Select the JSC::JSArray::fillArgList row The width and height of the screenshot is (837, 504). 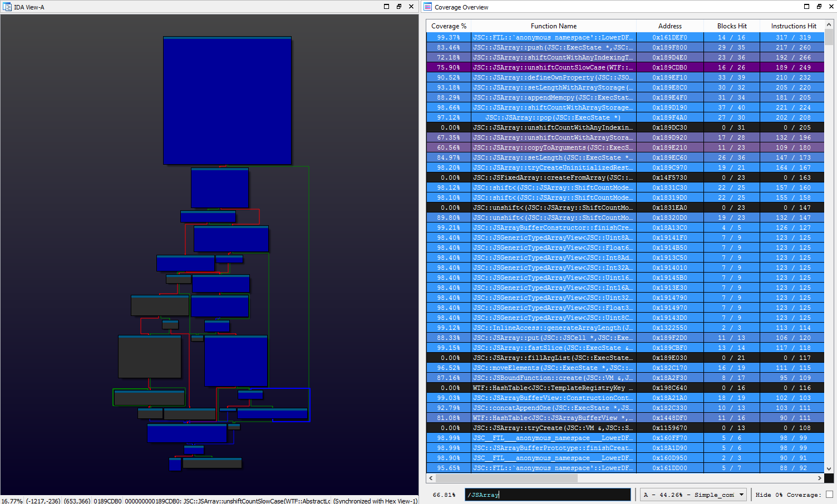[x=625, y=358]
